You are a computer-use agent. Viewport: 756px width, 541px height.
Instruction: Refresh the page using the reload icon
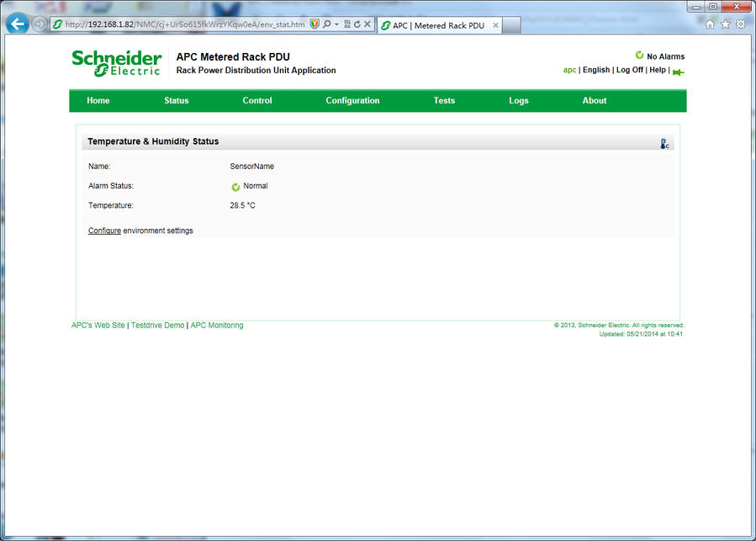tap(357, 24)
